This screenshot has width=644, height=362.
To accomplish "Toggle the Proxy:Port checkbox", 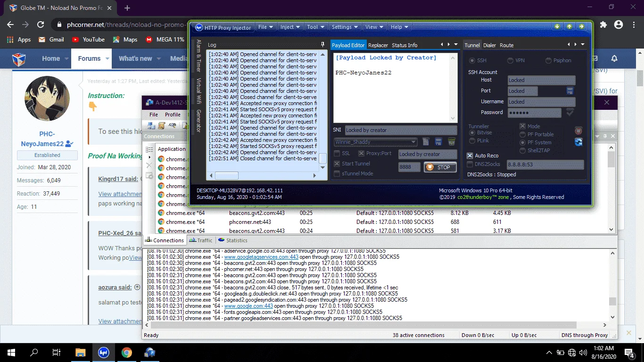I will [361, 154].
